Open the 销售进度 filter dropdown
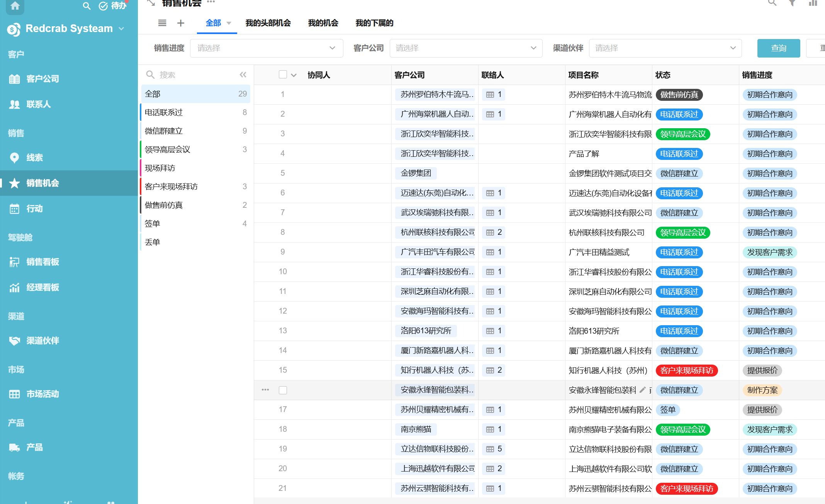 pos(266,48)
